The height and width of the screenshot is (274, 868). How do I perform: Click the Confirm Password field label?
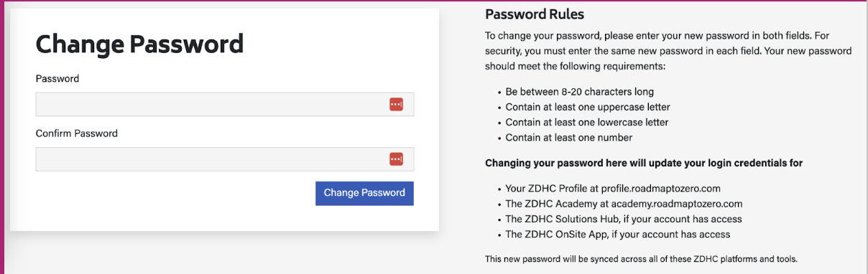point(77,133)
